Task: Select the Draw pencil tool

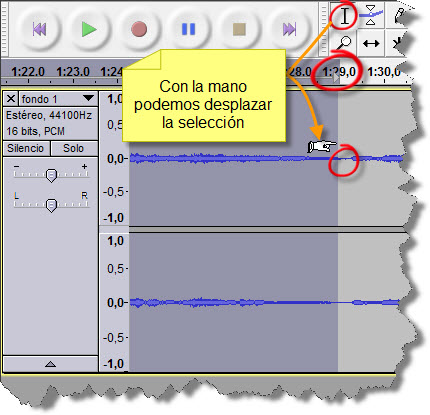Action: click(x=398, y=16)
